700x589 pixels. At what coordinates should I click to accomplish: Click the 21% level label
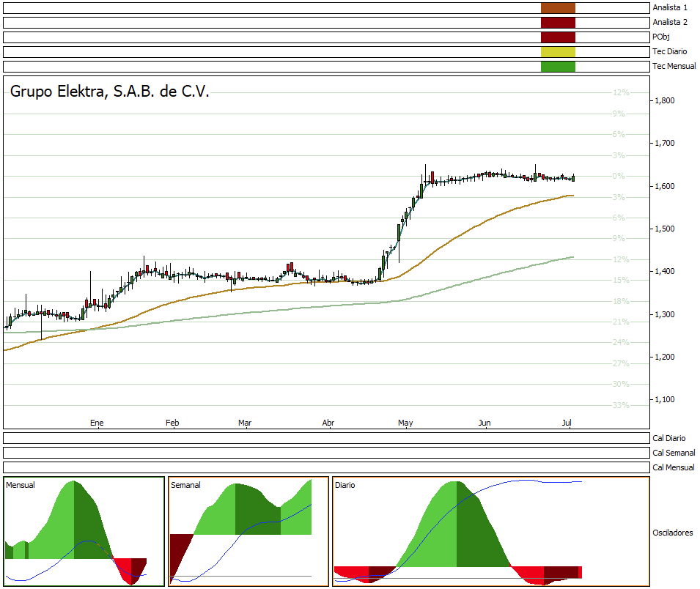tap(621, 322)
